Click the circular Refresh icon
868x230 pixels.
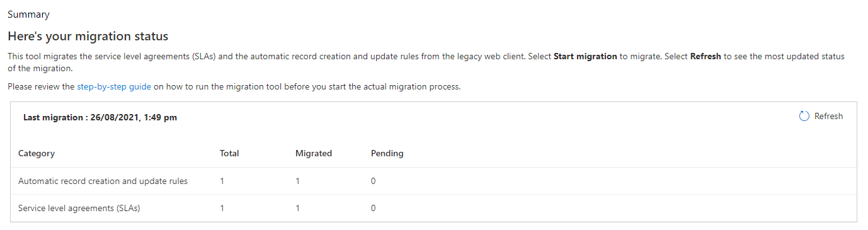click(804, 117)
